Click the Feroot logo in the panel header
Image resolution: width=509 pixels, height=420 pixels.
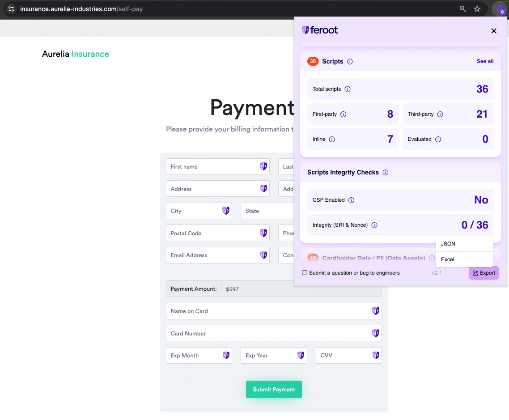click(320, 30)
